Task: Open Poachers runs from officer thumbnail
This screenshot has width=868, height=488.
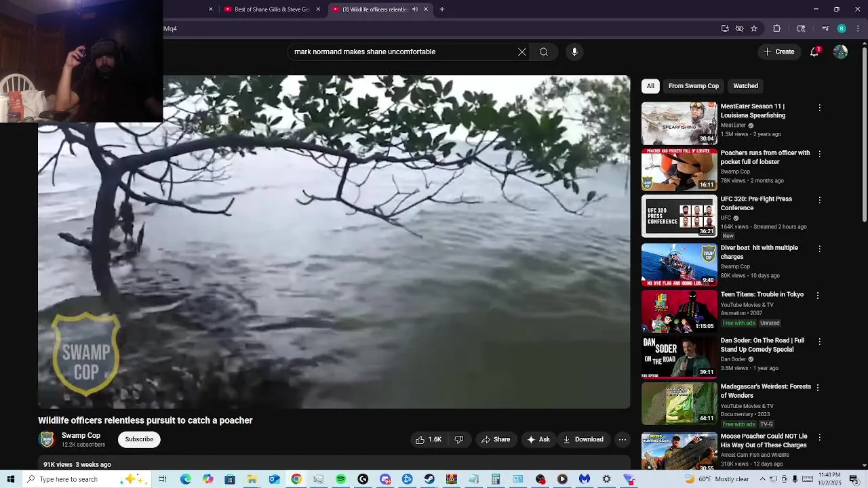Action: pyautogui.click(x=679, y=169)
